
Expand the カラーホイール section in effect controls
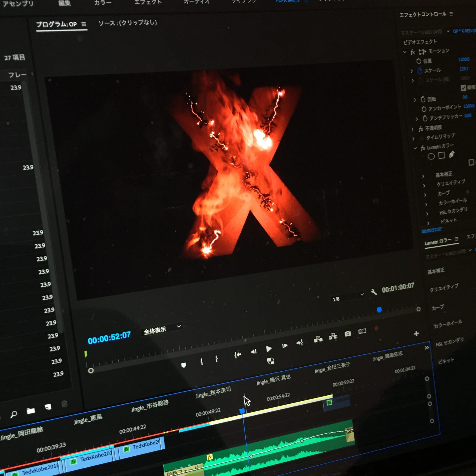[x=426, y=204]
